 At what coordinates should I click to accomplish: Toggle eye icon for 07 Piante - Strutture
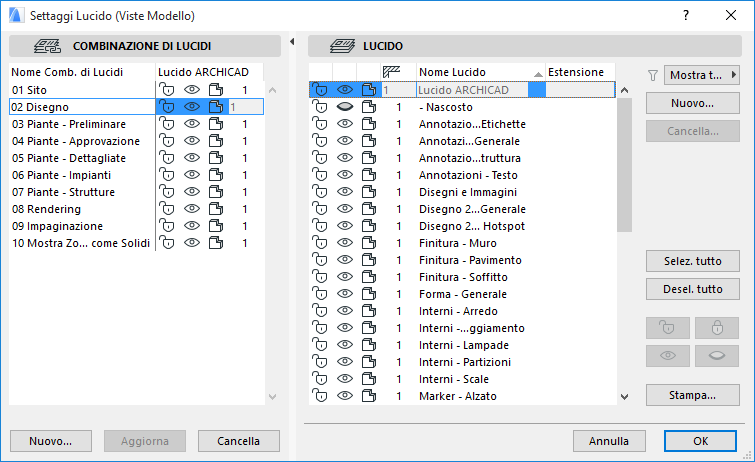click(192, 192)
